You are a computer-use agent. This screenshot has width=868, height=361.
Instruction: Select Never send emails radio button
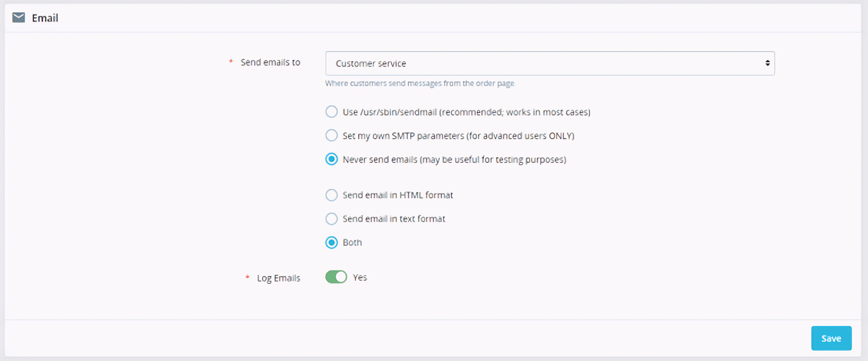pyautogui.click(x=331, y=159)
